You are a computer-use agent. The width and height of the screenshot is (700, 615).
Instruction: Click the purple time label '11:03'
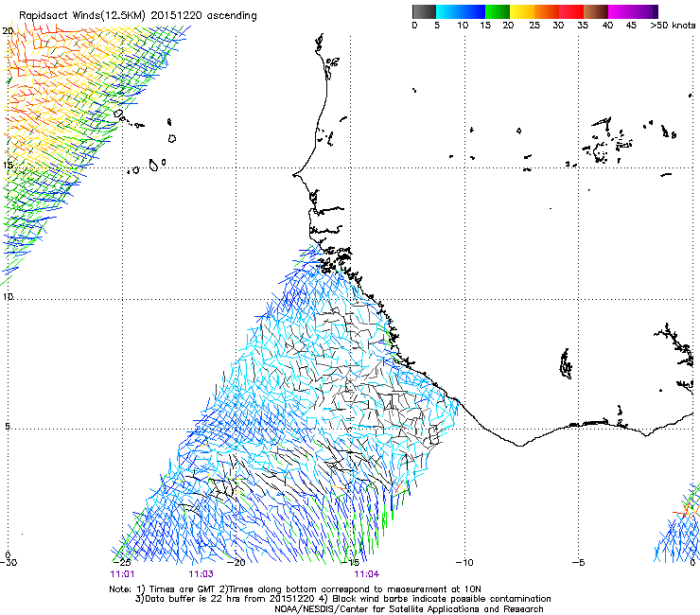pyautogui.click(x=201, y=574)
